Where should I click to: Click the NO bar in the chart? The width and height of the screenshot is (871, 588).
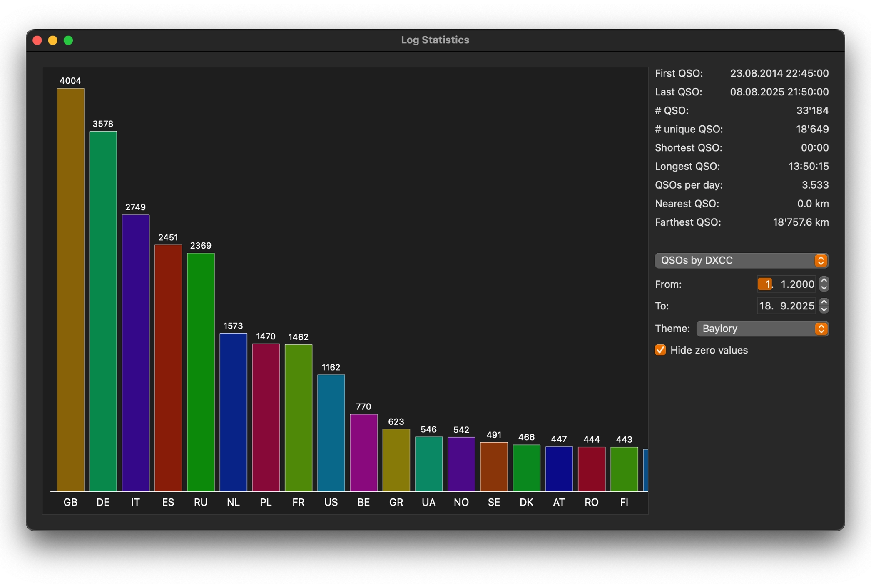pyautogui.click(x=461, y=464)
